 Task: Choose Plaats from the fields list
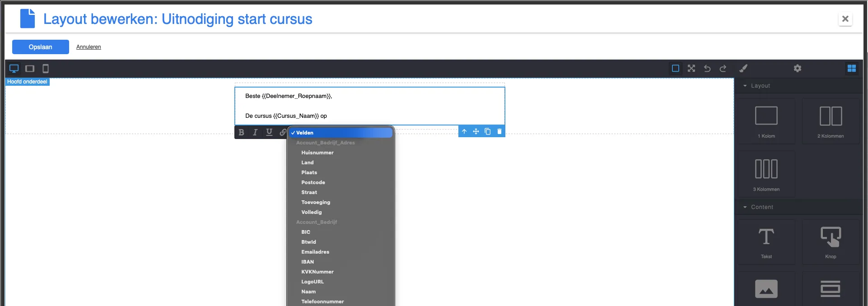tap(341, 172)
